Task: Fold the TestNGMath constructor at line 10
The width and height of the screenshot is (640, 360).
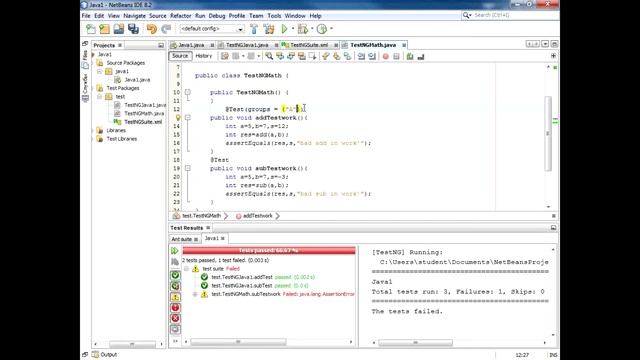Action: (x=187, y=92)
